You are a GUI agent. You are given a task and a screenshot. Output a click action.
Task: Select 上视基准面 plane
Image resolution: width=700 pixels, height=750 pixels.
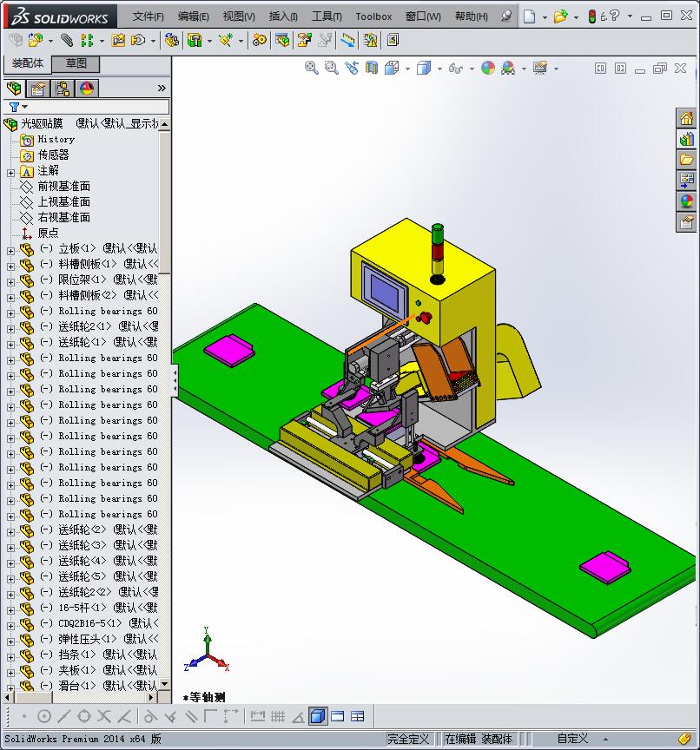[x=63, y=202]
